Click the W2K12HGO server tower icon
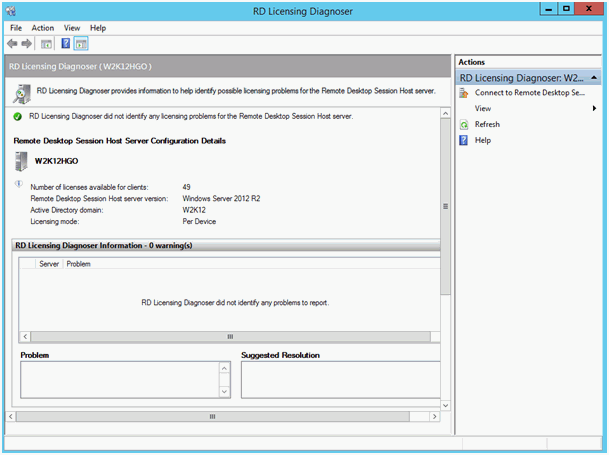 (21, 161)
